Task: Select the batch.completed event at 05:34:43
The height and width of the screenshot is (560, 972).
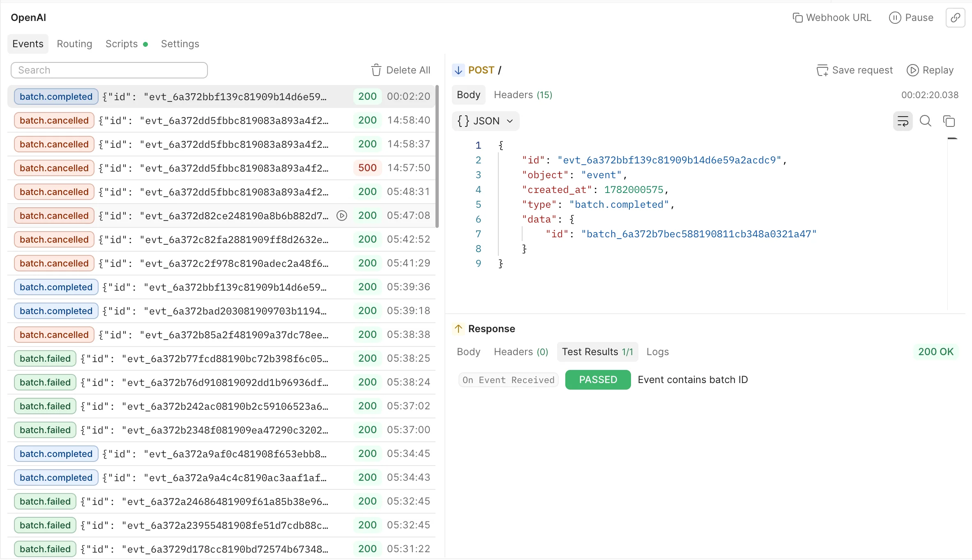Action: tap(221, 477)
